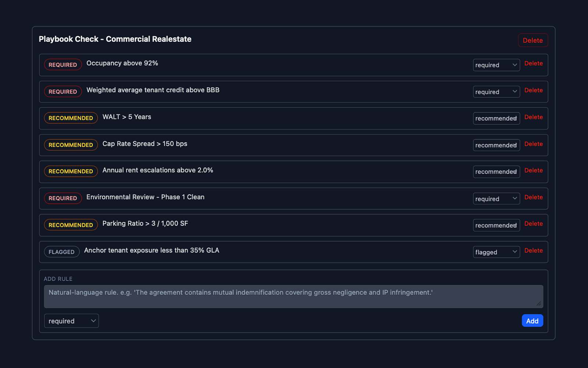The width and height of the screenshot is (588, 368).
Task: Open severity dropdown for Cap Rate Spread rule
Action: (x=496, y=145)
